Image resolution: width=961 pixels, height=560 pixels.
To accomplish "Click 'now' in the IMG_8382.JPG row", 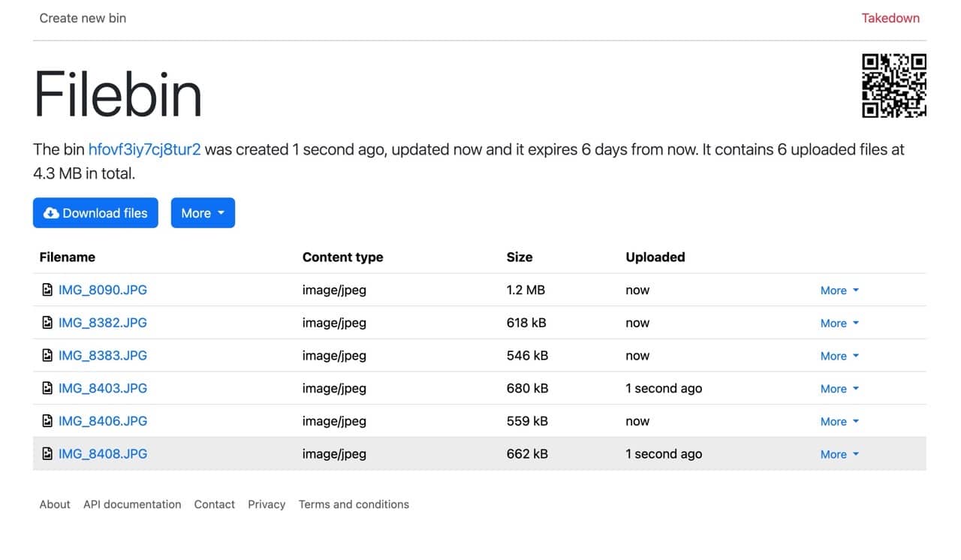I will pyautogui.click(x=637, y=323).
